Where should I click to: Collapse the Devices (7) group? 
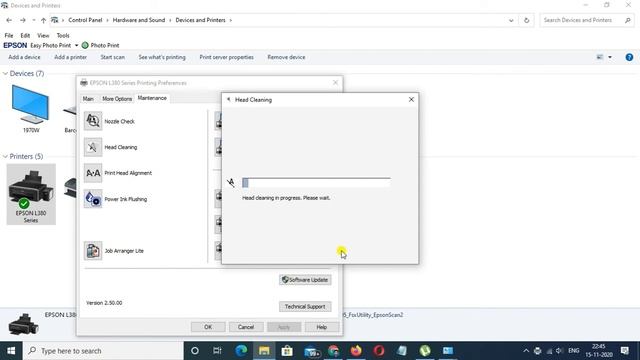(x=5, y=73)
